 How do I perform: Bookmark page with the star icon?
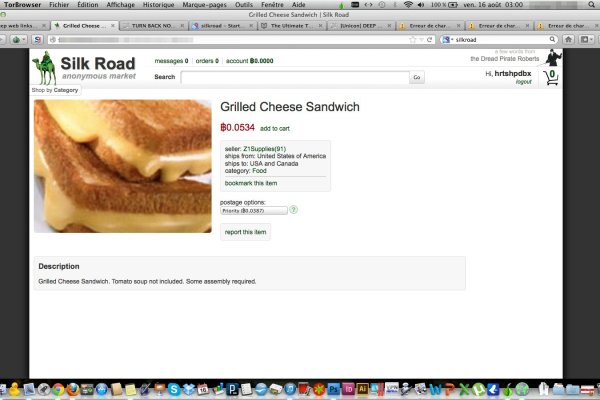point(412,39)
